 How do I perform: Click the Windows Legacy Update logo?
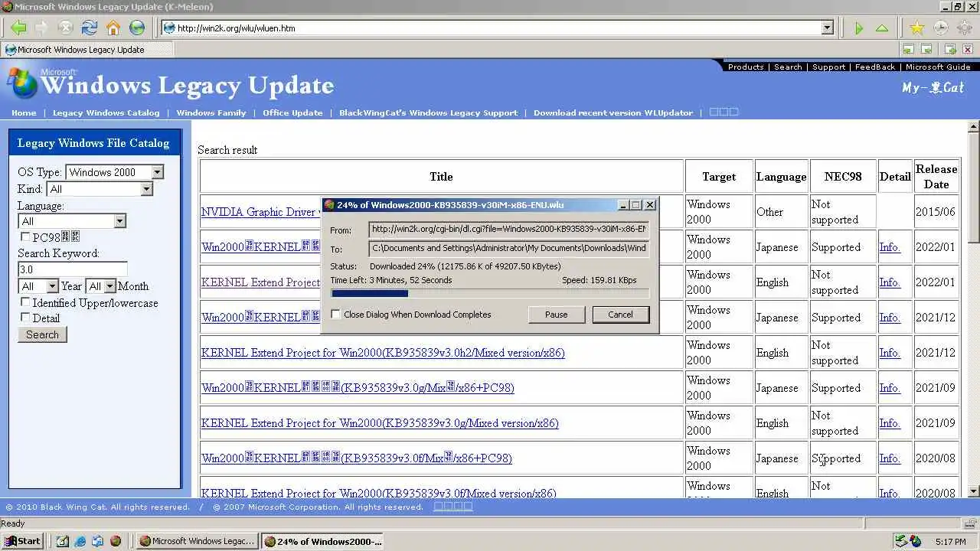(170, 84)
